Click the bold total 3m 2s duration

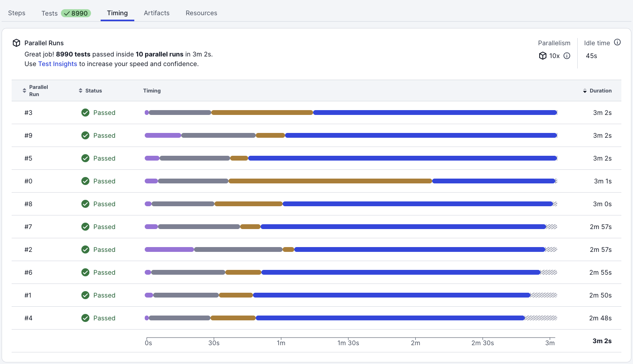pos(602,341)
